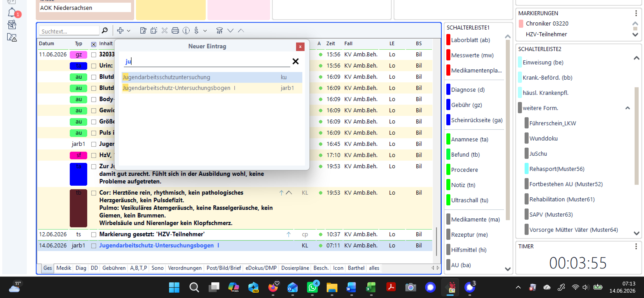Screen dimensions: 644x298
Task: Clear the search text with the black X
Action: pyautogui.click(x=295, y=61)
